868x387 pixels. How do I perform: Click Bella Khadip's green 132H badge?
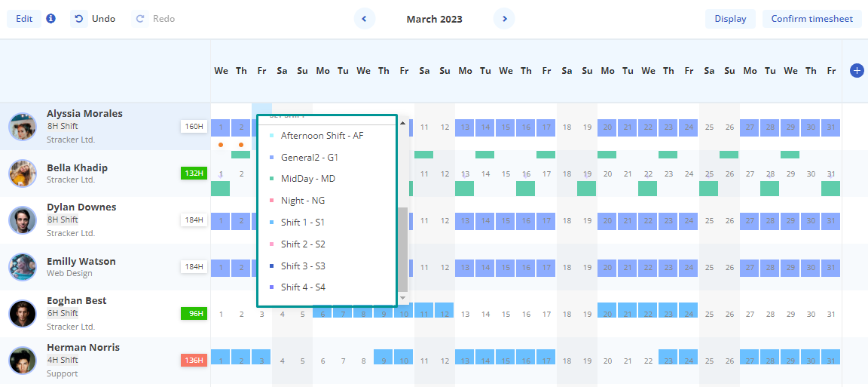pyautogui.click(x=194, y=174)
